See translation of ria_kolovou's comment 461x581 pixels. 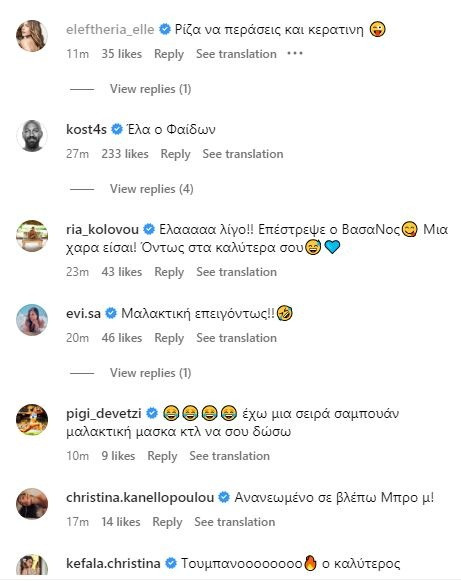pyautogui.click(x=236, y=272)
